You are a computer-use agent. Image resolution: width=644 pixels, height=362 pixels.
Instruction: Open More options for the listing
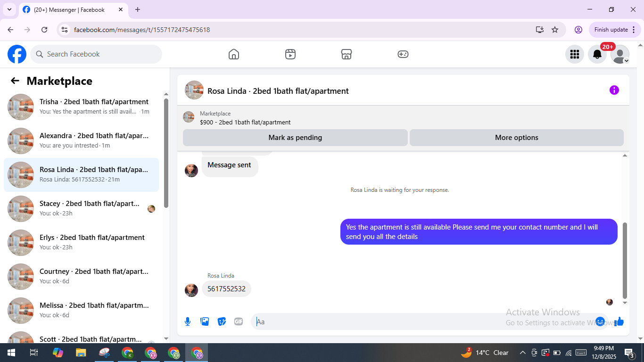pos(517,138)
